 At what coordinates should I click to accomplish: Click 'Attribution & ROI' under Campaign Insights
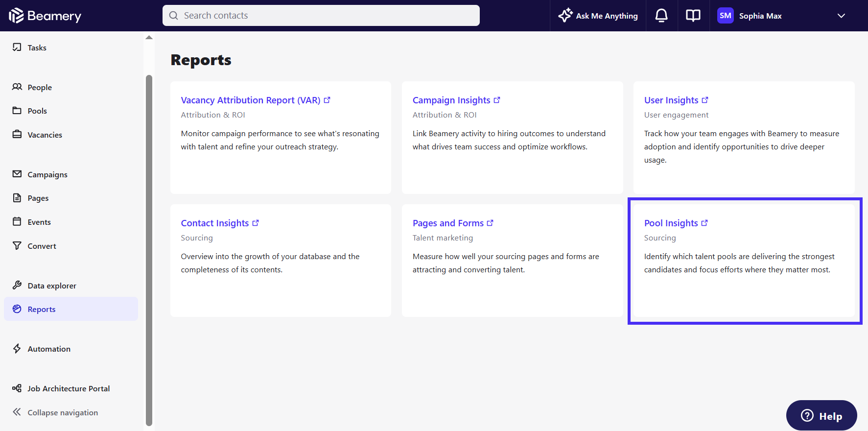click(445, 115)
